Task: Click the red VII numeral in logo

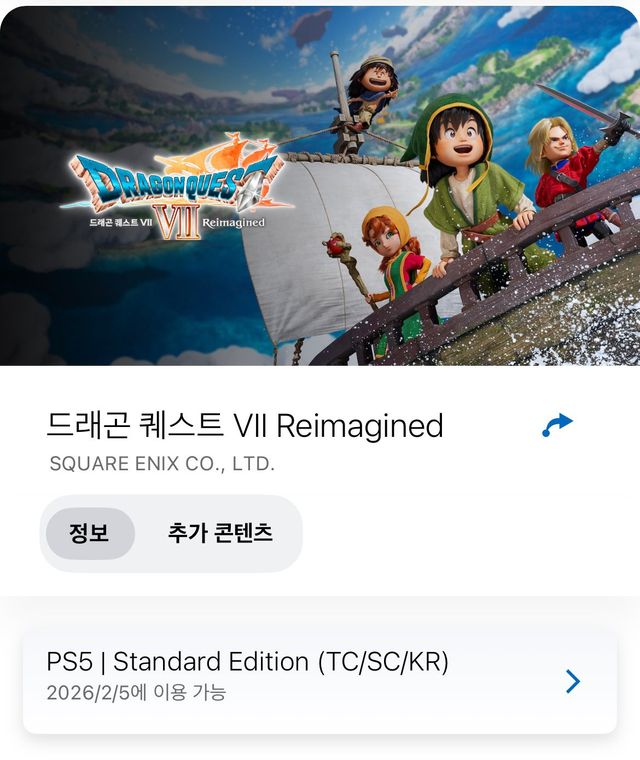Action: click(x=177, y=223)
